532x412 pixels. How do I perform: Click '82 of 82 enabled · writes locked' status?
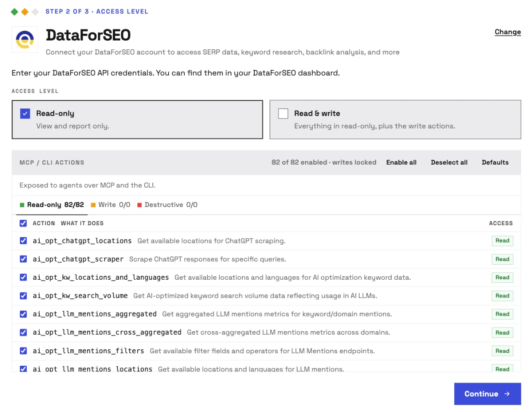click(x=324, y=163)
